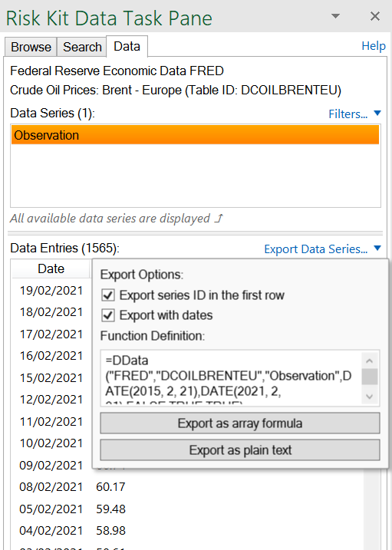Screen dimensions: 392x550
Task: Open the task pane options dropdown arrow
Action: coord(335,16)
